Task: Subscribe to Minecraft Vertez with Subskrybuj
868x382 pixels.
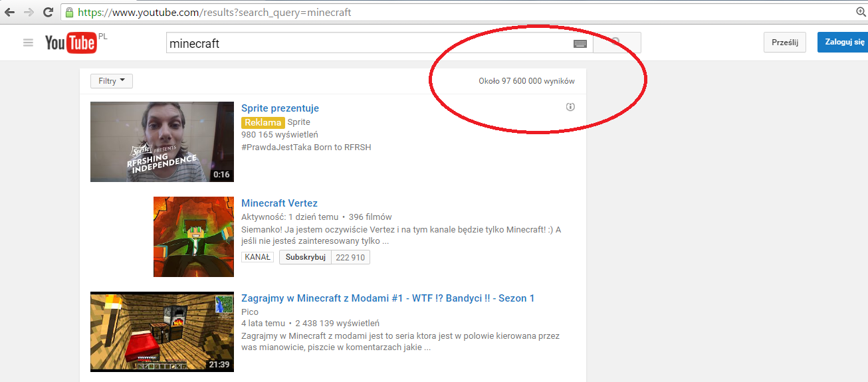Action: (x=305, y=257)
